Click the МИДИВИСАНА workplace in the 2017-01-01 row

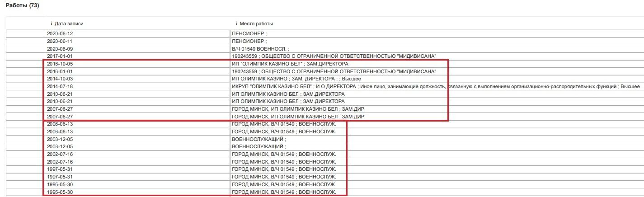pyautogui.click(x=334, y=56)
